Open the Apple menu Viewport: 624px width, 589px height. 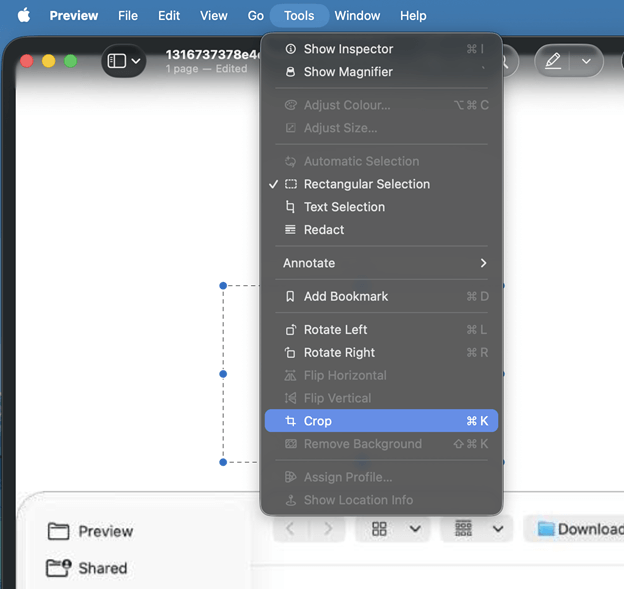(x=24, y=15)
